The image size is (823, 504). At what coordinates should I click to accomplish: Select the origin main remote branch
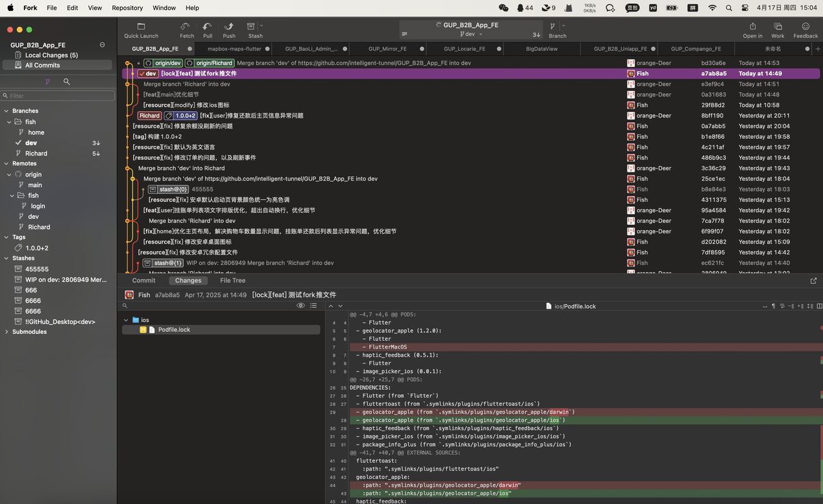(35, 184)
